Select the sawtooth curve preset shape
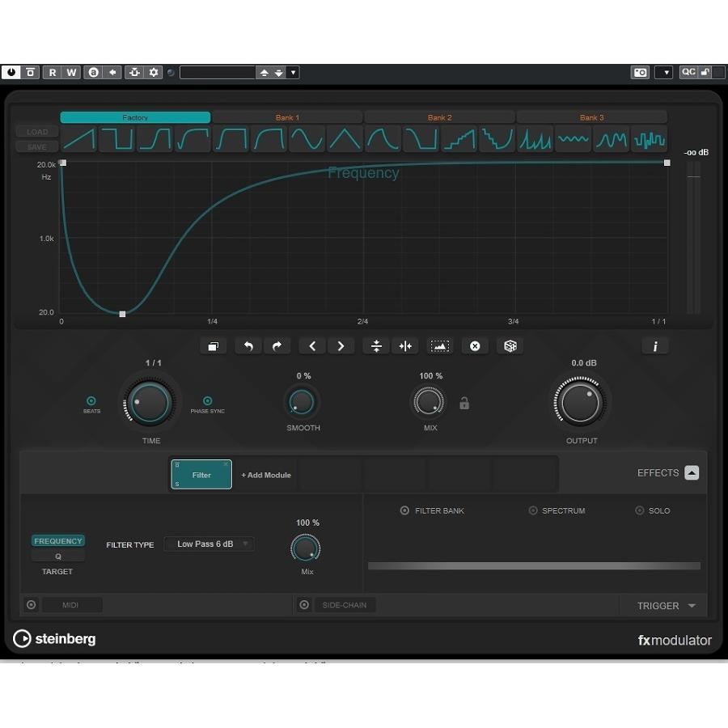This screenshot has width=728, height=728. [78, 139]
